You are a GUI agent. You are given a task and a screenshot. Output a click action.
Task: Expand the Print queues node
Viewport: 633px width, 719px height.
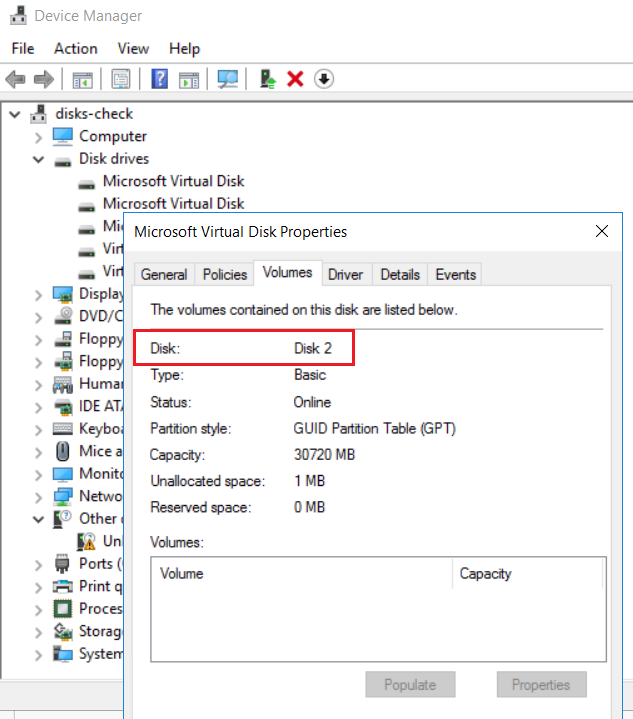(39, 587)
